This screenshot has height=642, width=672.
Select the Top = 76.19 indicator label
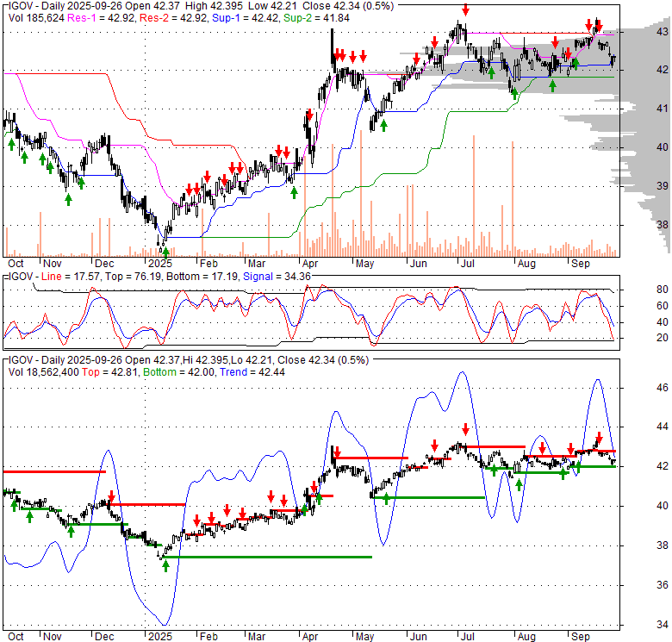coord(134,277)
